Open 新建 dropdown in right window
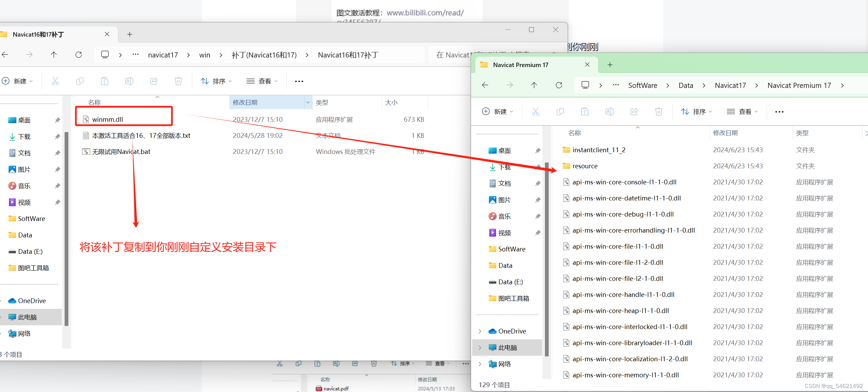Image resolution: width=868 pixels, height=392 pixels. 498,112
